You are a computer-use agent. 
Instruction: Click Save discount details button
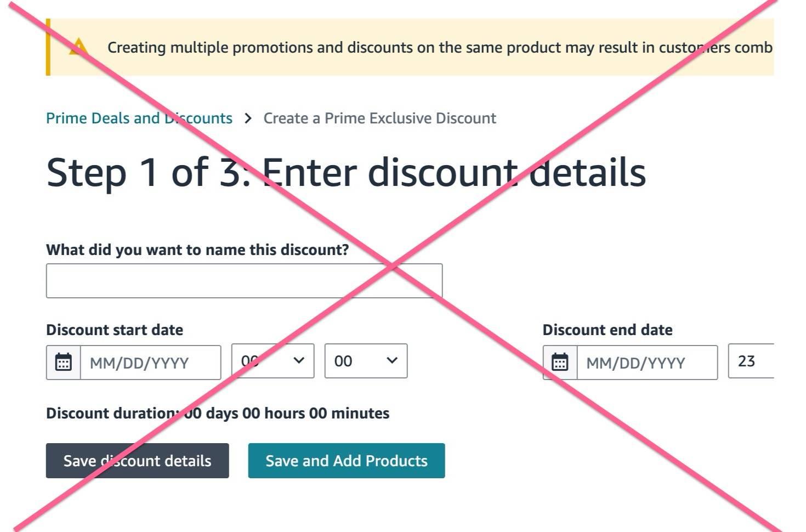pos(138,461)
